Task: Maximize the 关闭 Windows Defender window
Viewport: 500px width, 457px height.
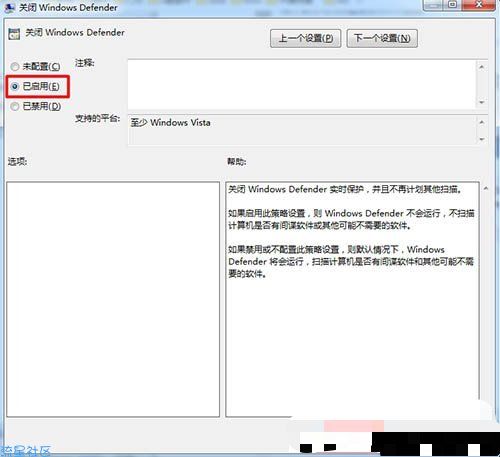Action: [452, 5]
